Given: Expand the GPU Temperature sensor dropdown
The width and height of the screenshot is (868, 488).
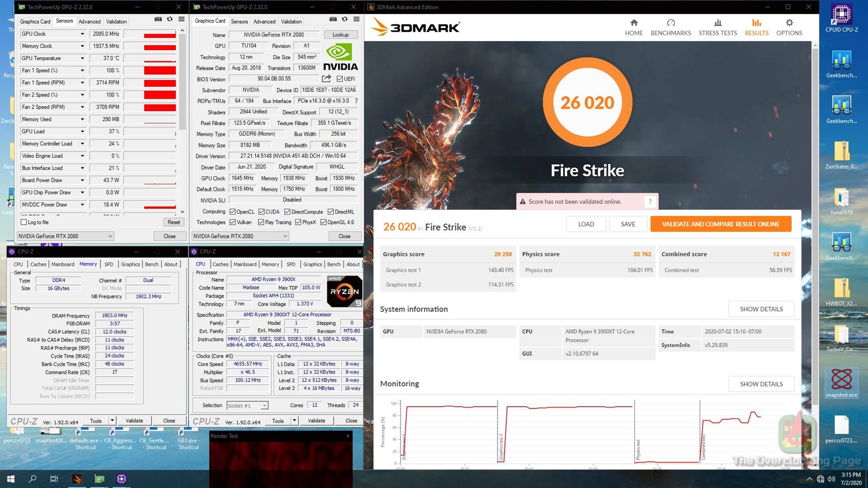Looking at the screenshot, I should click(82, 58).
